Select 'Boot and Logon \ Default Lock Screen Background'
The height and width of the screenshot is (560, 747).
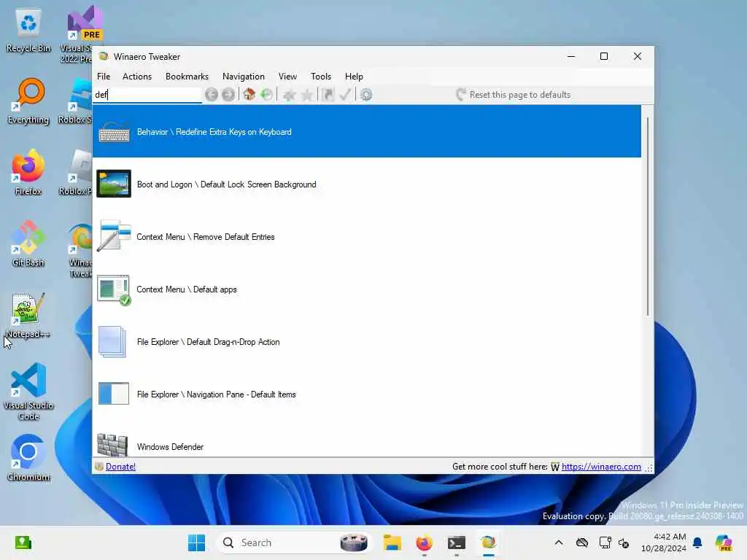coord(367,184)
